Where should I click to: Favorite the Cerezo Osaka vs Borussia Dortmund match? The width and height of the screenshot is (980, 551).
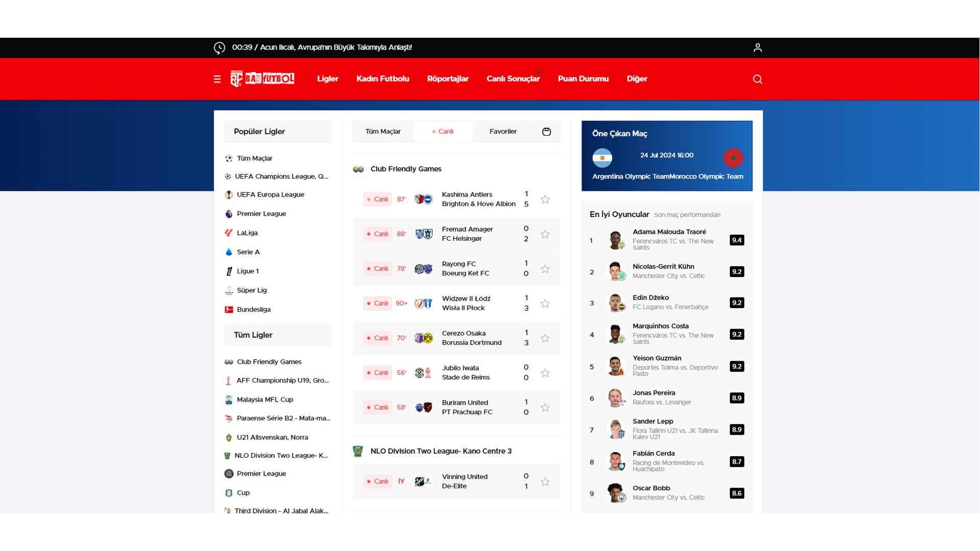[545, 338]
